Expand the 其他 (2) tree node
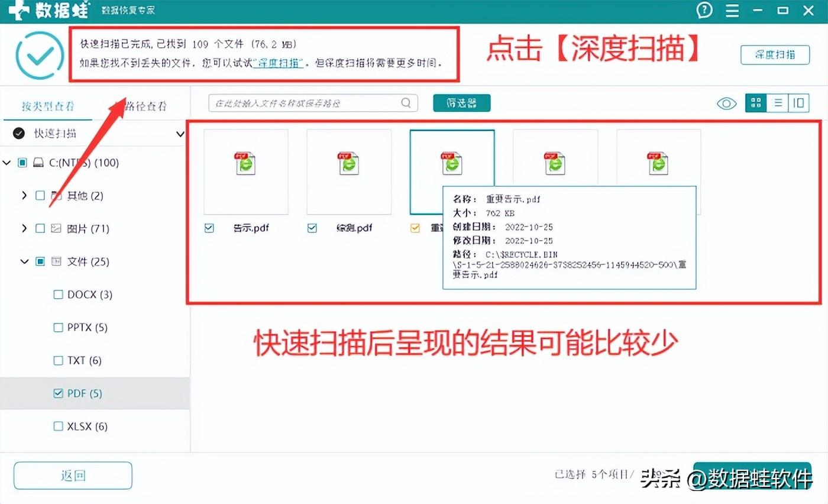The width and height of the screenshot is (828, 504). 24,195
